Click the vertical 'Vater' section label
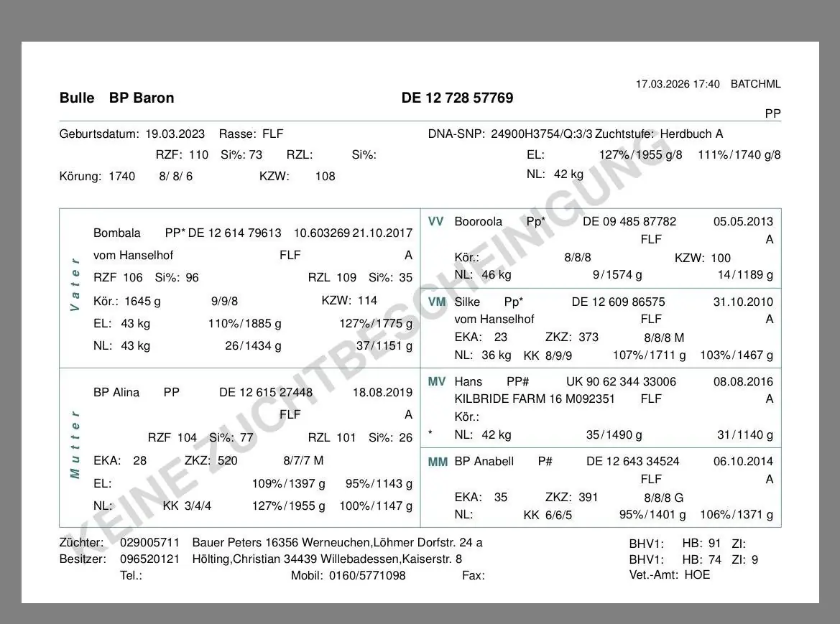This screenshot has height=624, width=840. pyautogui.click(x=75, y=284)
